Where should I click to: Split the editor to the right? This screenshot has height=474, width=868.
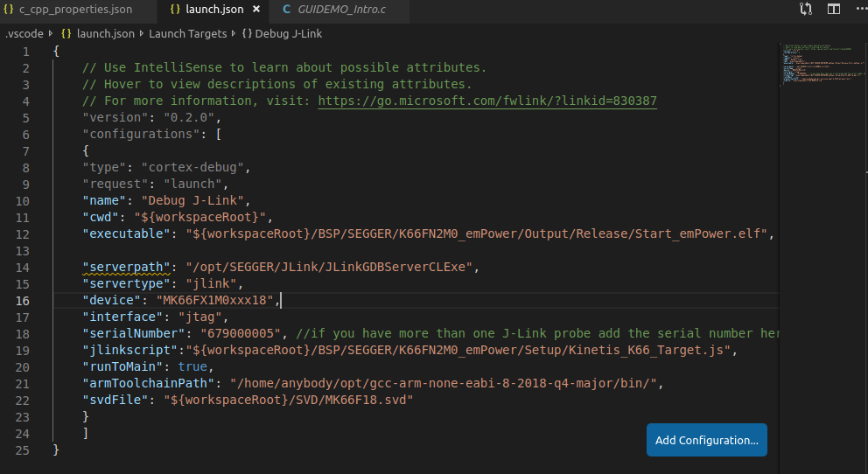(833, 10)
